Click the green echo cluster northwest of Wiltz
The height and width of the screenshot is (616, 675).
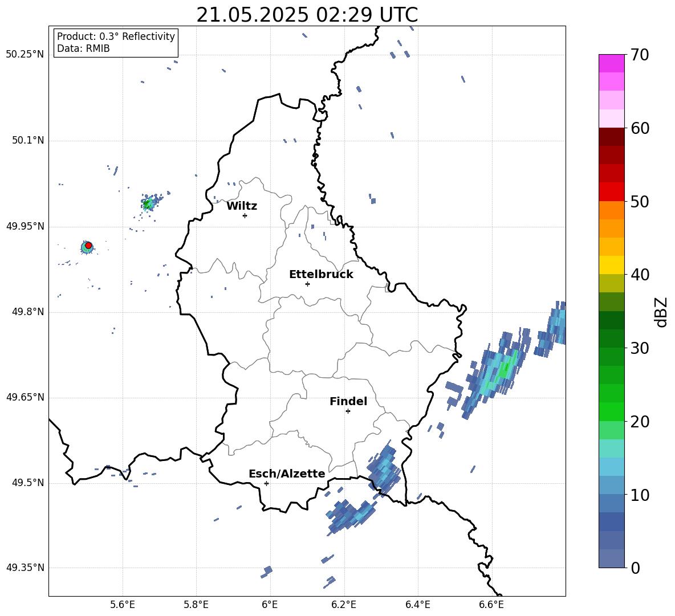(x=149, y=203)
